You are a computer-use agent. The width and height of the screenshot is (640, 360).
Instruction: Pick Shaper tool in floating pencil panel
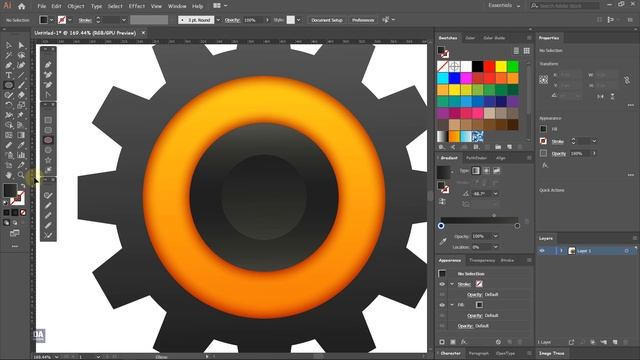pos(48,195)
